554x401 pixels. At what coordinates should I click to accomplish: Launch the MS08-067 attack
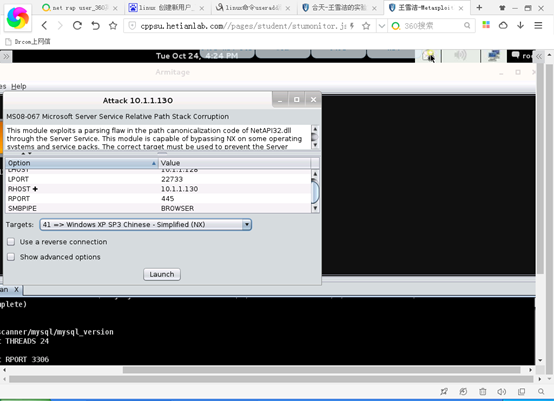162,274
